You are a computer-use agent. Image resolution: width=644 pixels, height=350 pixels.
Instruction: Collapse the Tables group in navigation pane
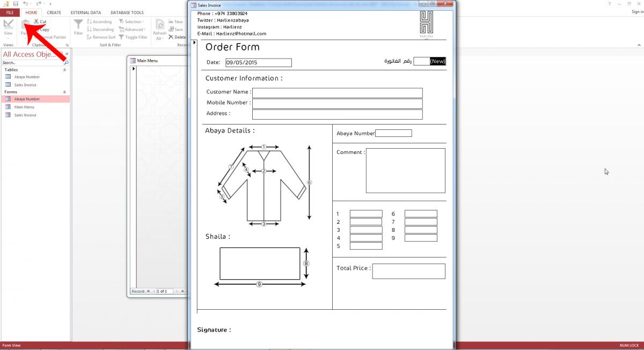coord(65,70)
